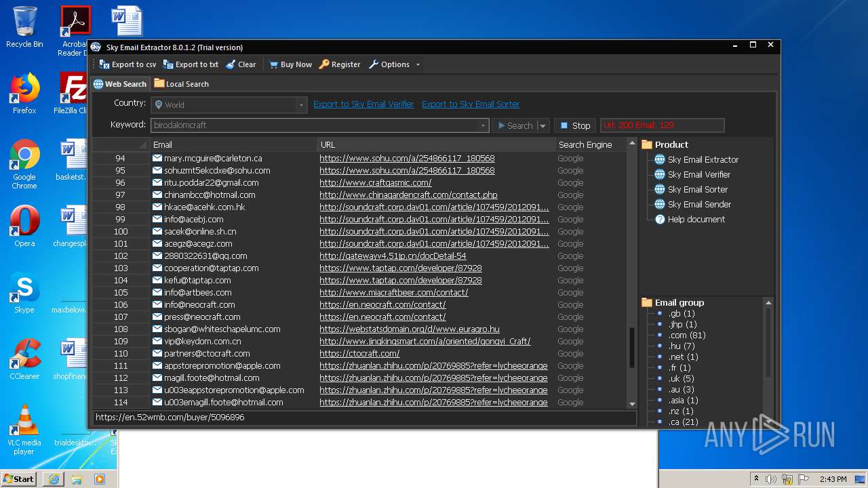Click the Search play button
The image size is (868, 488).
tap(514, 125)
